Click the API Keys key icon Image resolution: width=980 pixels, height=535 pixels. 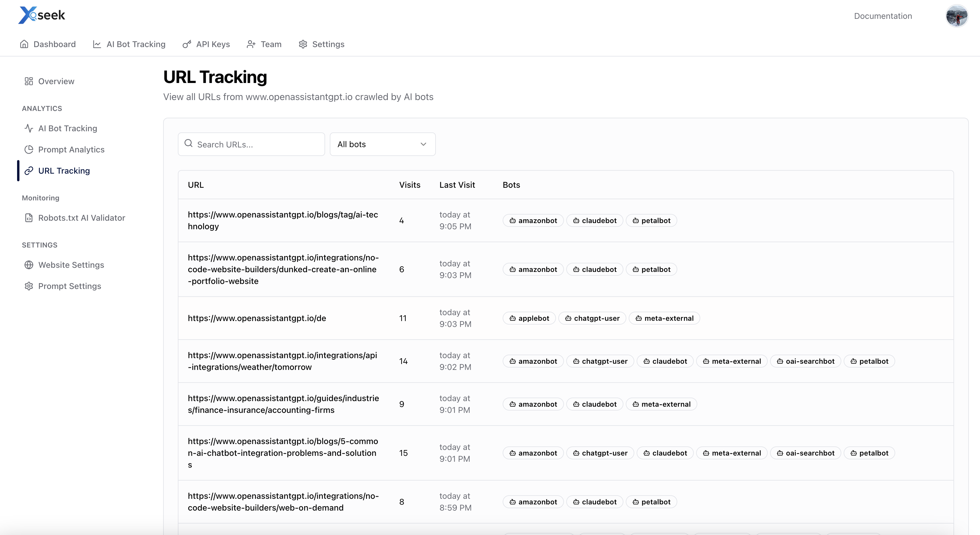click(x=187, y=44)
